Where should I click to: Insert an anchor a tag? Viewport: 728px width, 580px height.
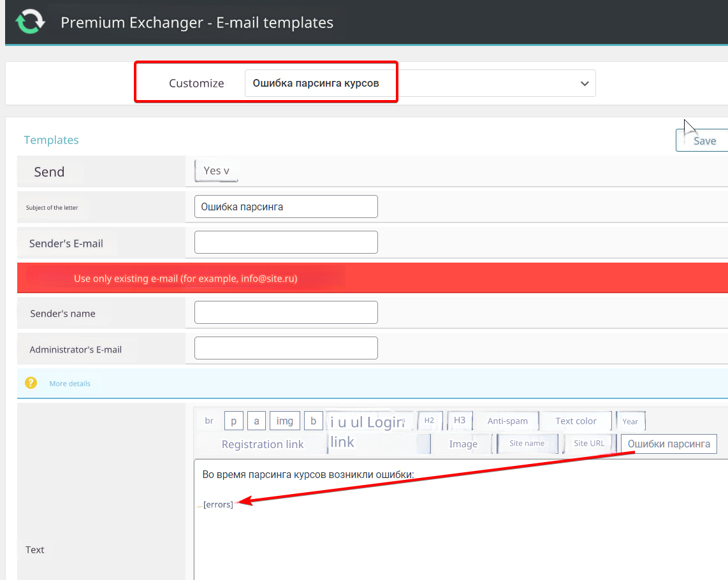pos(256,421)
